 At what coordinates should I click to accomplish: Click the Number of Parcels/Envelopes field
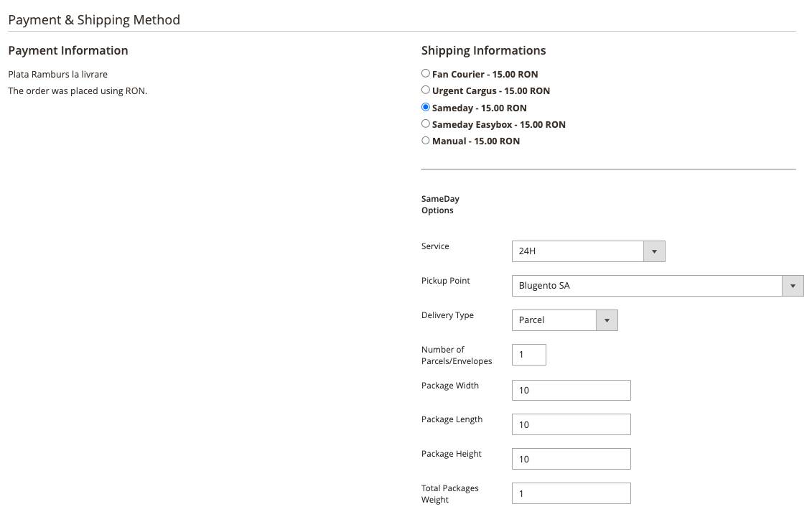click(x=528, y=355)
